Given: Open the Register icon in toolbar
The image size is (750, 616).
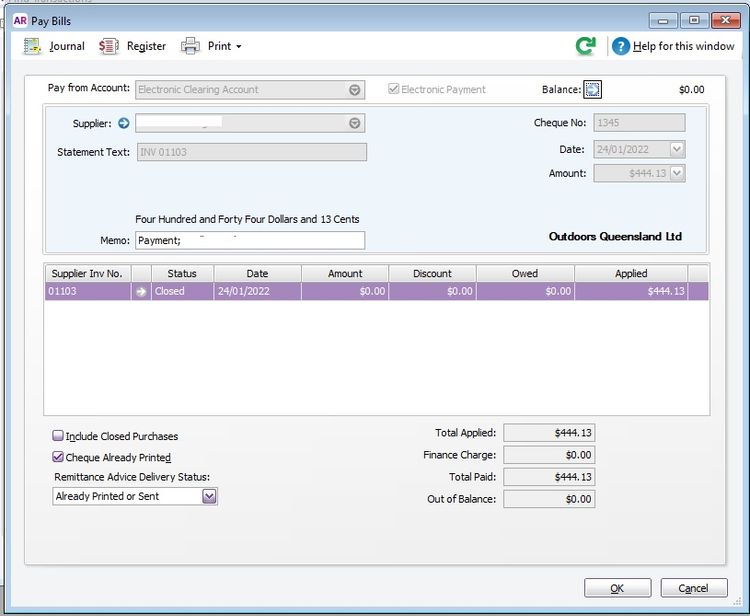Looking at the screenshot, I should click(108, 46).
